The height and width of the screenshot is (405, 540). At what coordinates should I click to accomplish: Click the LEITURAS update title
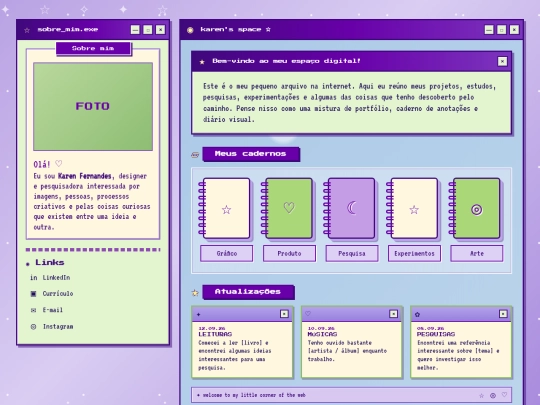point(215,334)
